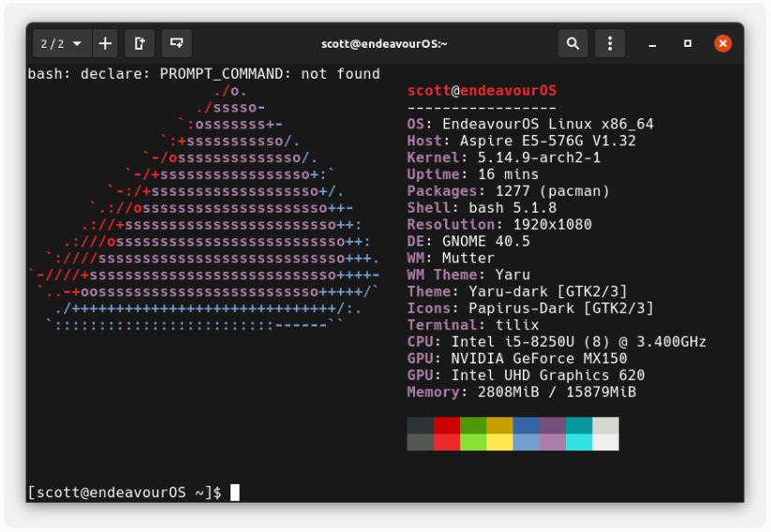Click the 'Shell: bash 5.1.8' line
Image resolution: width=771 pixels, height=532 pixels.
coord(482,208)
